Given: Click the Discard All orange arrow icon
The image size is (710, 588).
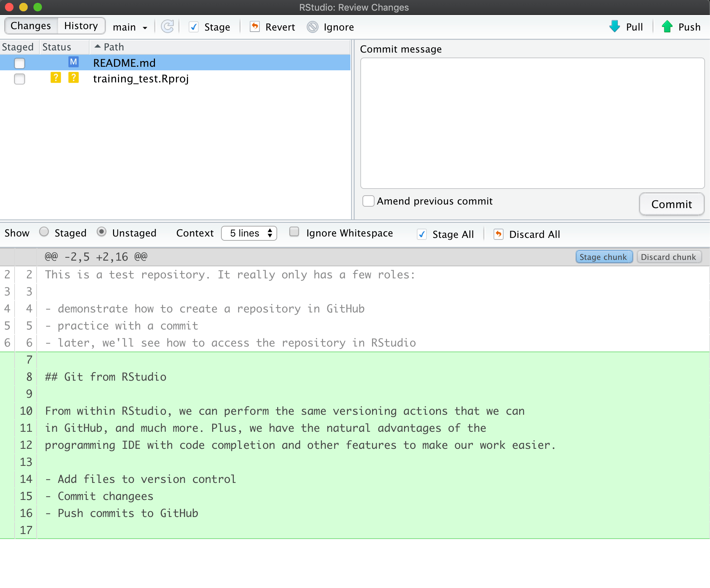Looking at the screenshot, I should (499, 234).
